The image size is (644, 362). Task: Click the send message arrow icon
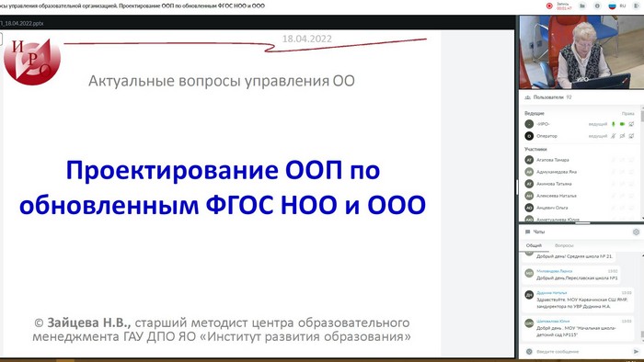(636, 351)
